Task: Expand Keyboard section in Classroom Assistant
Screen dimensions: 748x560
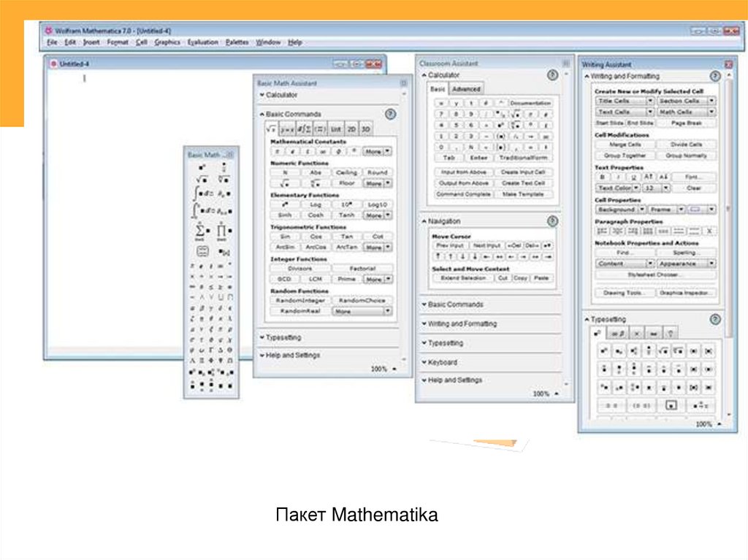Action: click(439, 362)
